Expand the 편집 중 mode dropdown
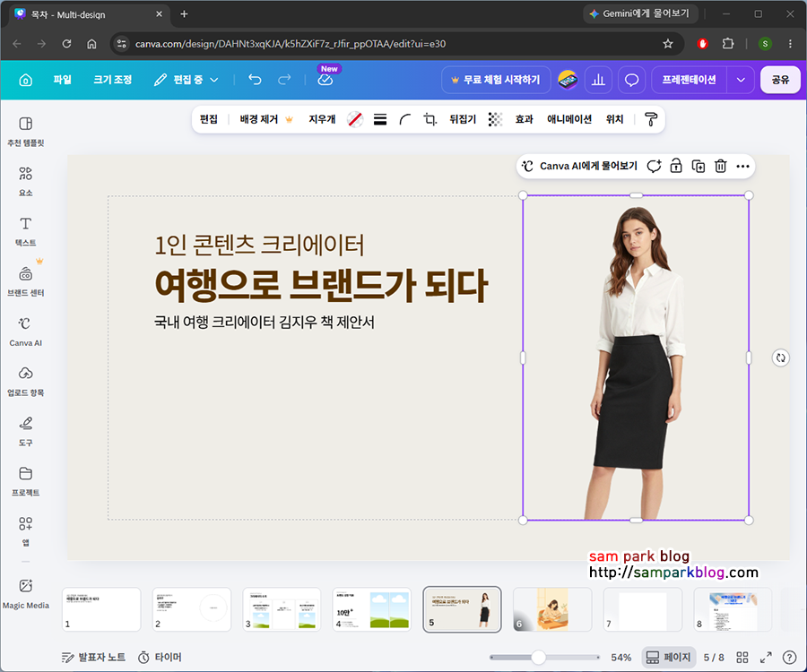The height and width of the screenshot is (672, 807). click(187, 80)
